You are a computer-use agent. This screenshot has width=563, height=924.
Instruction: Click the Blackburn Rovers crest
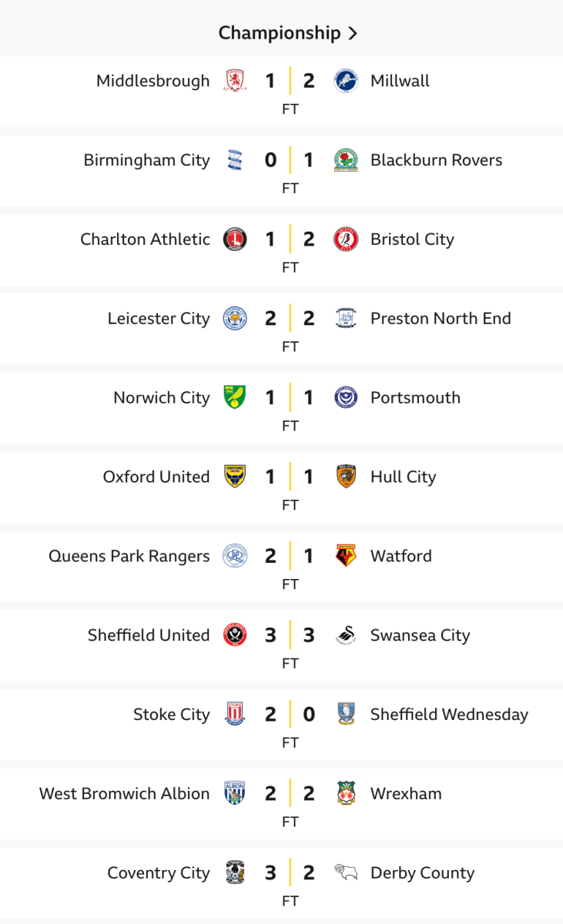pos(346,160)
